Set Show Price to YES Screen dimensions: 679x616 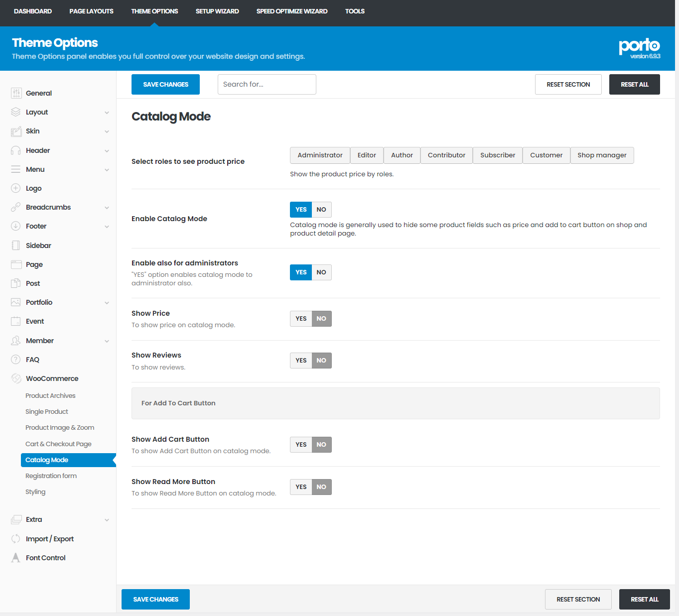(x=301, y=319)
